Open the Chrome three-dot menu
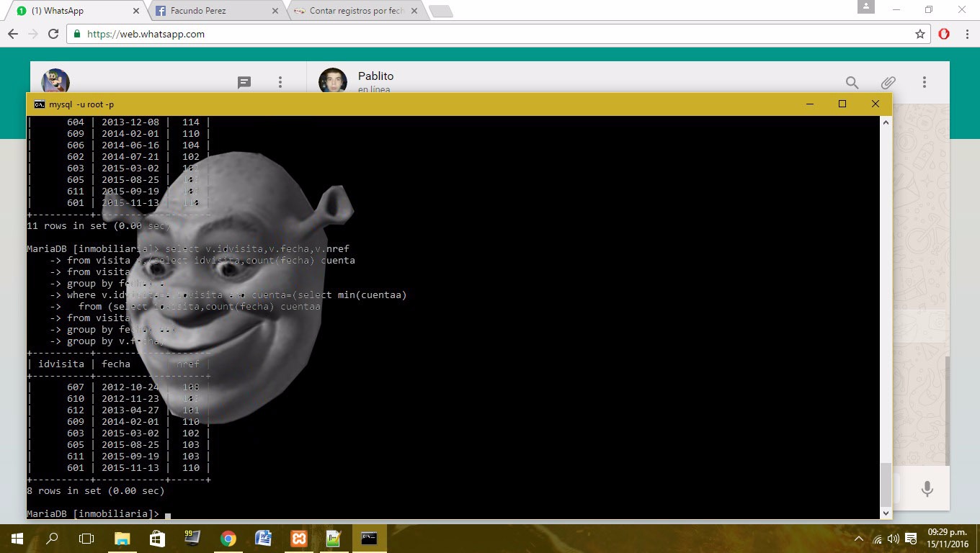The image size is (980, 553). [x=966, y=34]
